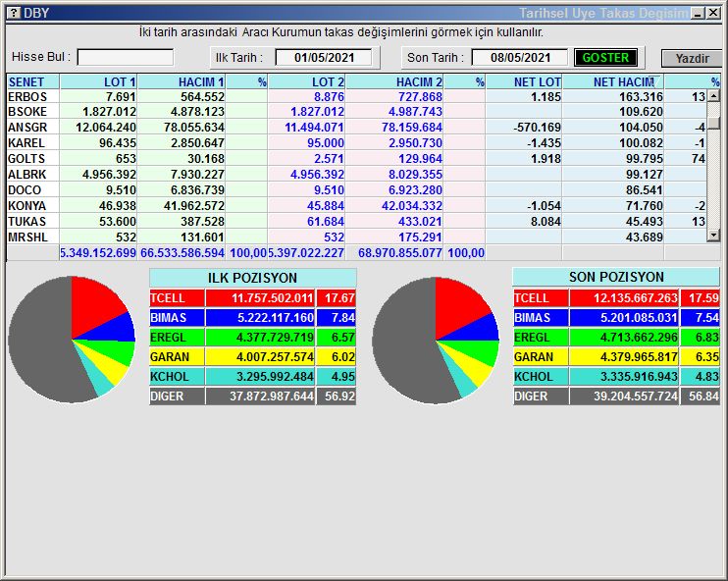Image resolution: width=728 pixels, height=581 pixels.
Task: Click the help question-mark icon in title bar
Action: tap(14, 13)
